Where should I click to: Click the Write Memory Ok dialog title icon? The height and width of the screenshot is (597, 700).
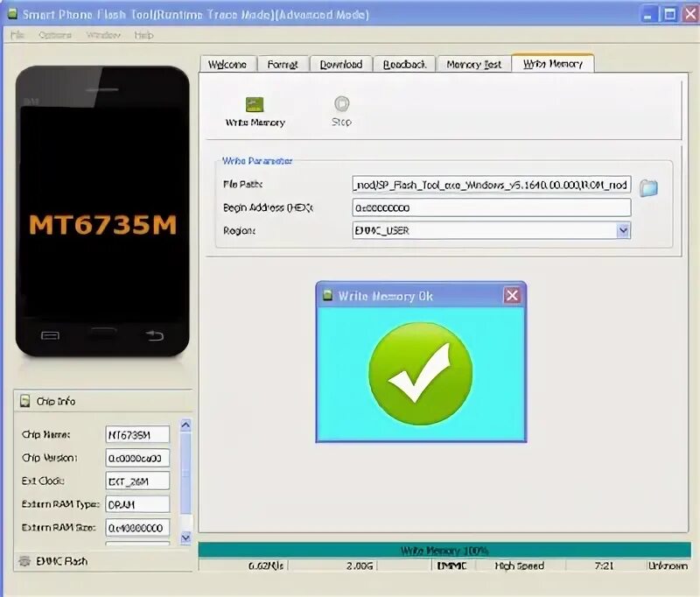[328, 295]
